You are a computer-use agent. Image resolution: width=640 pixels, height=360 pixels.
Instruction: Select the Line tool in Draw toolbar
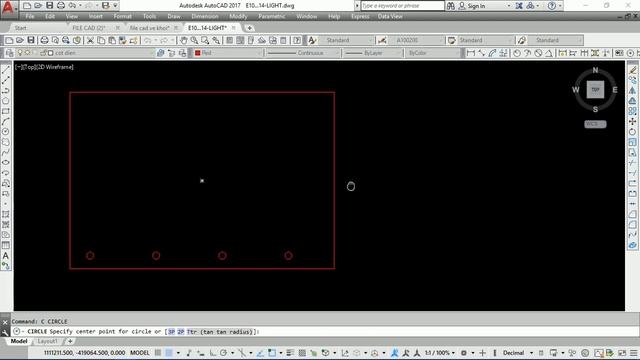6,70
